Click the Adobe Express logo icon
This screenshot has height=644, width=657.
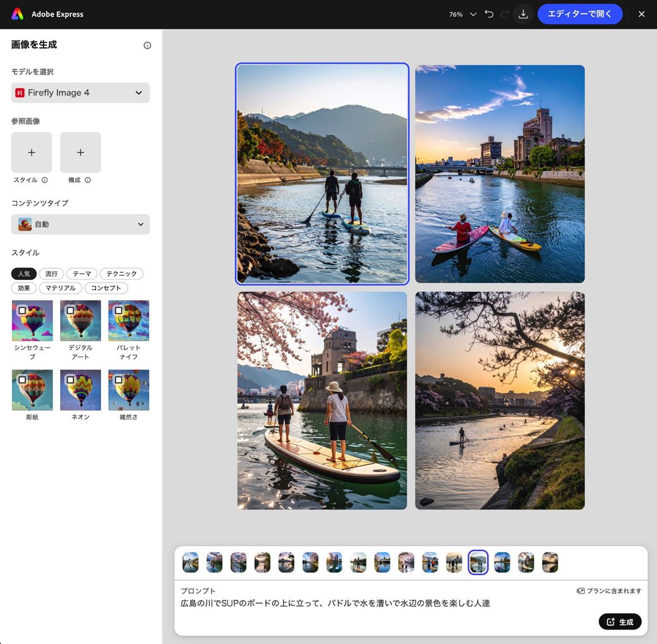(17, 14)
